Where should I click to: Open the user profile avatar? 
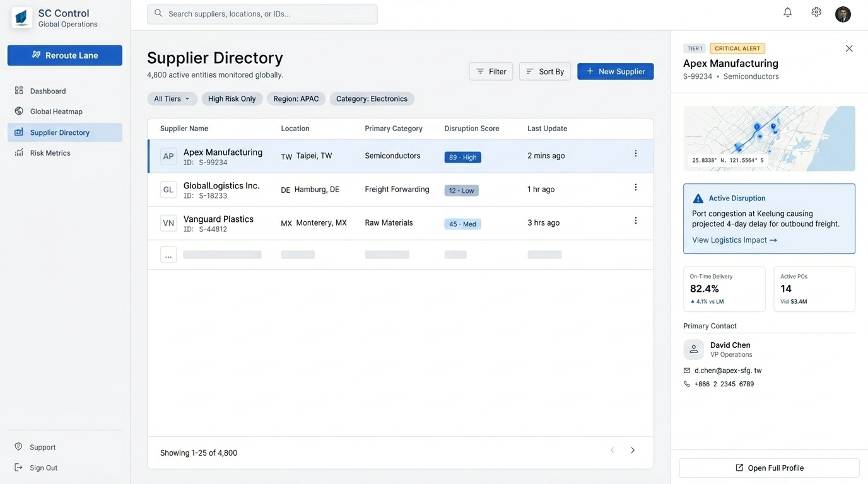[x=843, y=14]
